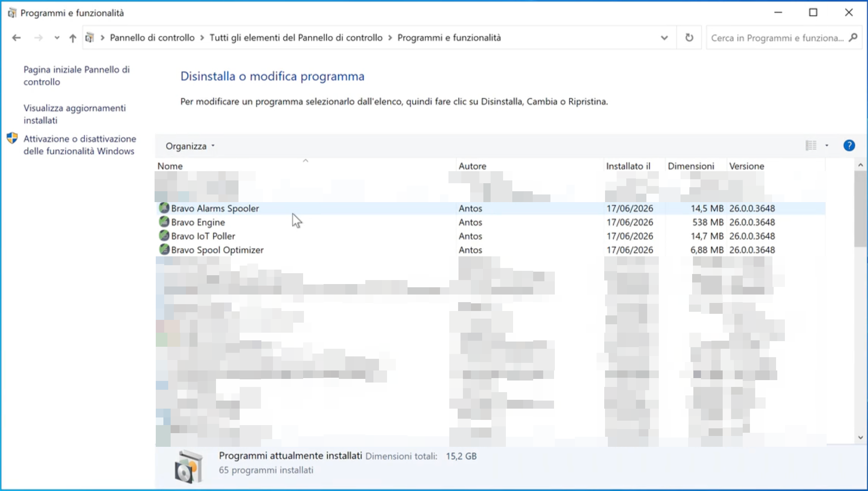Image resolution: width=868 pixels, height=491 pixels.
Task: Minimize the Programmi e funzionalità window
Action: [x=778, y=13]
